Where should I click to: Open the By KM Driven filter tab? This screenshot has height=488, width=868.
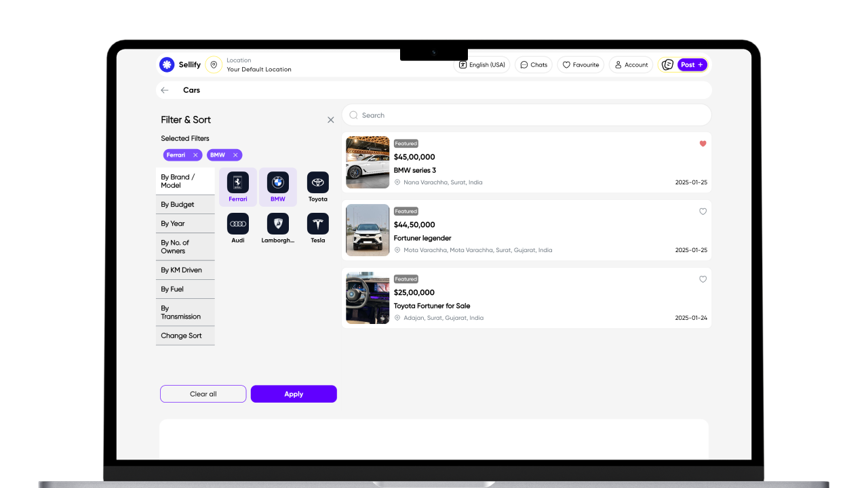click(x=185, y=270)
